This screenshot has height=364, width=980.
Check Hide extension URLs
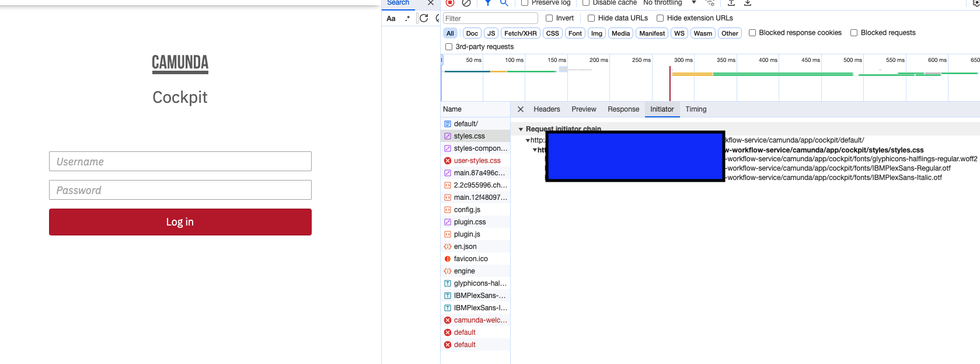(660, 18)
